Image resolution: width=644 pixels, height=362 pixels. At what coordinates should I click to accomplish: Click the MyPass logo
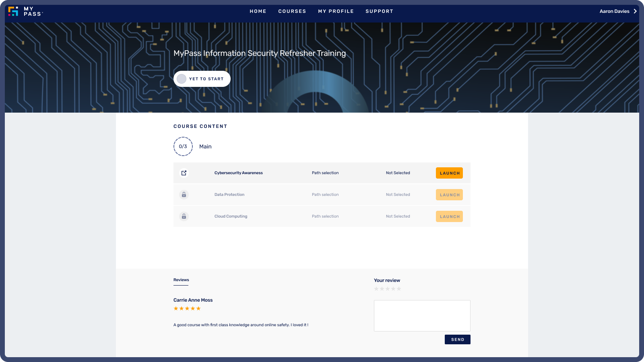click(x=26, y=11)
